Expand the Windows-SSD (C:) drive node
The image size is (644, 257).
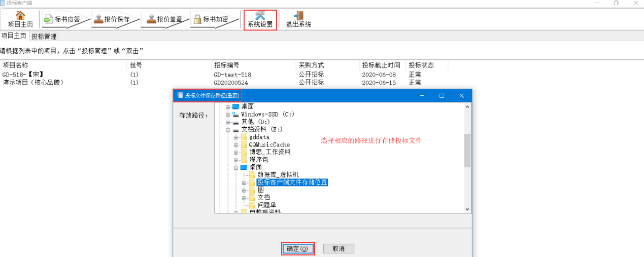point(228,115)
